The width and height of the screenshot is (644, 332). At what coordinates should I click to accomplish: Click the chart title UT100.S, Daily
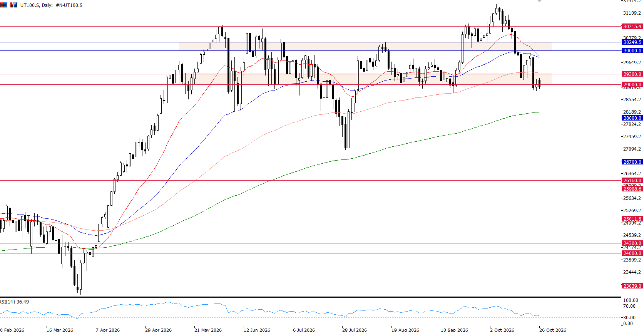point(37,5)
